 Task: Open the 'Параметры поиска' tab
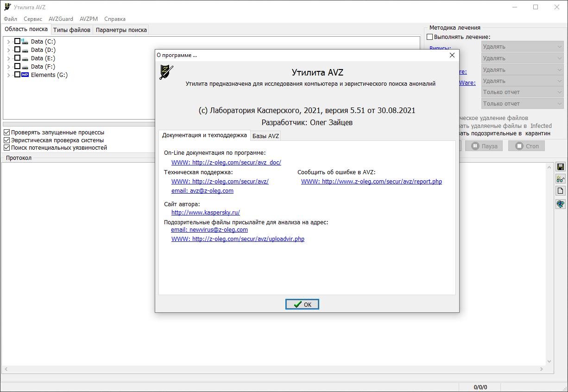(121, 30)
